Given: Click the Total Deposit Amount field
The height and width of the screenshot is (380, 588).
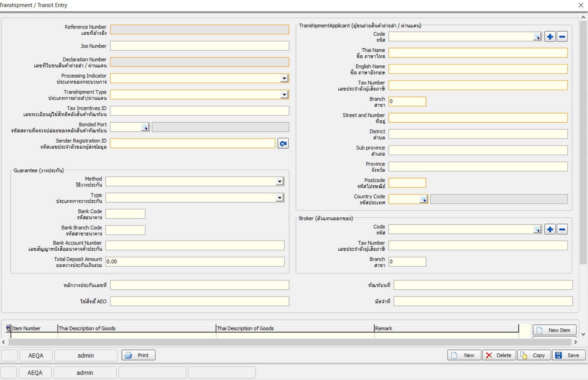Looking at the screenshot, I should pos(195,262).
